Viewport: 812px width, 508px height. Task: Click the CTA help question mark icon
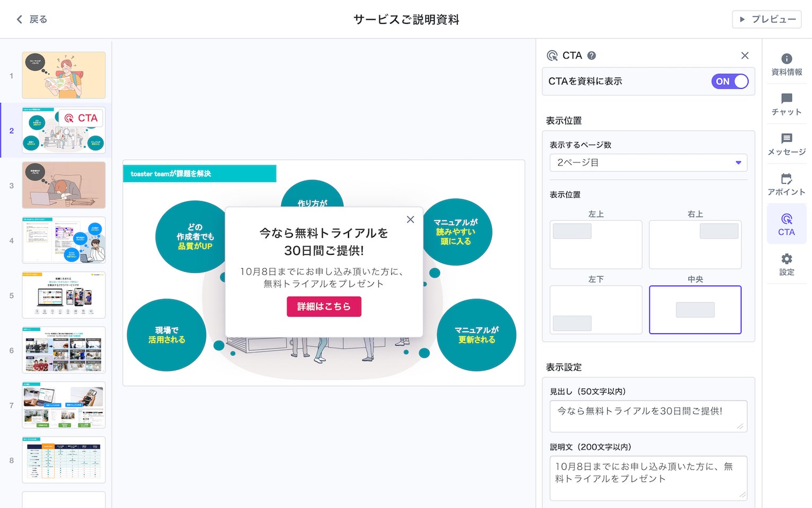point(592,55)
